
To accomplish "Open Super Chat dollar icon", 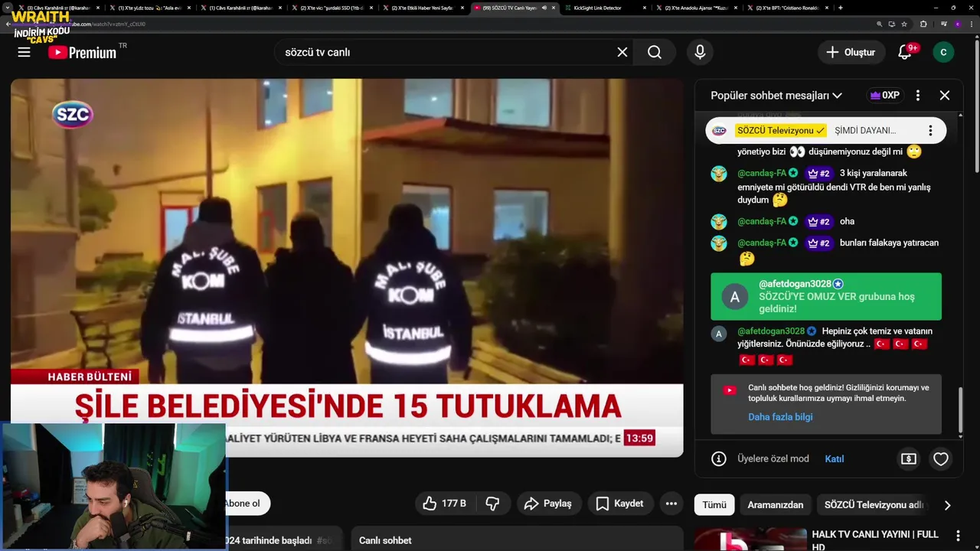I will point(909,459).
